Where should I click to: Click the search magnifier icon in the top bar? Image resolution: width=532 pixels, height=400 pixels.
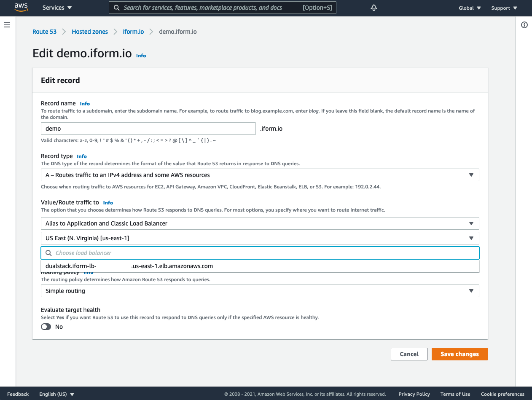click(117, 8)
